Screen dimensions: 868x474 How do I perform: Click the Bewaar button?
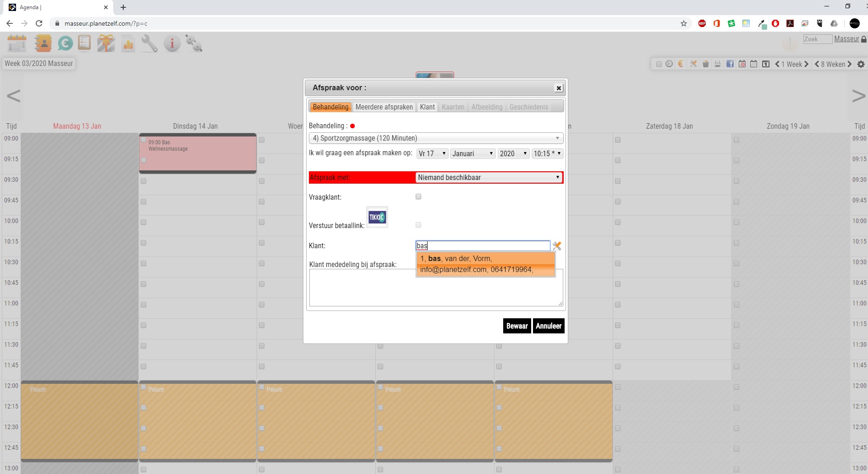tap(516, 326)
